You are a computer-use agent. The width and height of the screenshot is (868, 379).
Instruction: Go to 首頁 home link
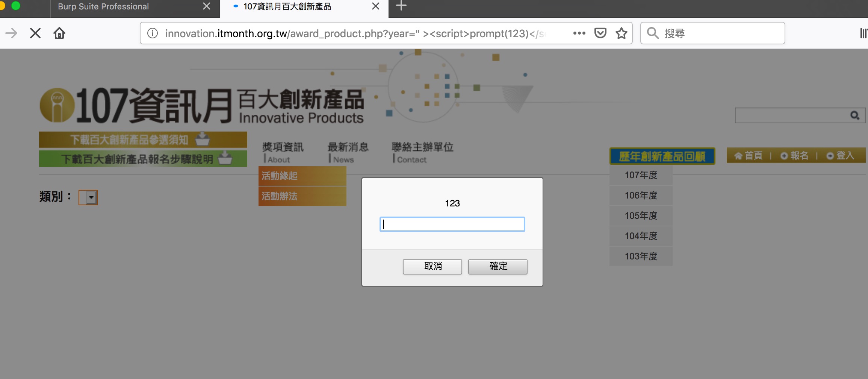click(x=749, y=156)
